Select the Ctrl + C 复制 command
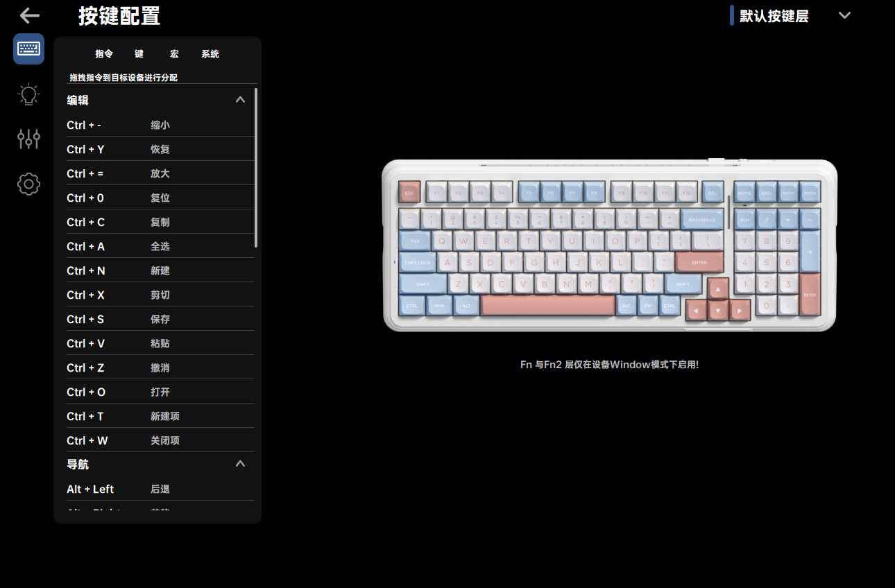Screen dimensions: 895x588 click(x=139, y=222)
